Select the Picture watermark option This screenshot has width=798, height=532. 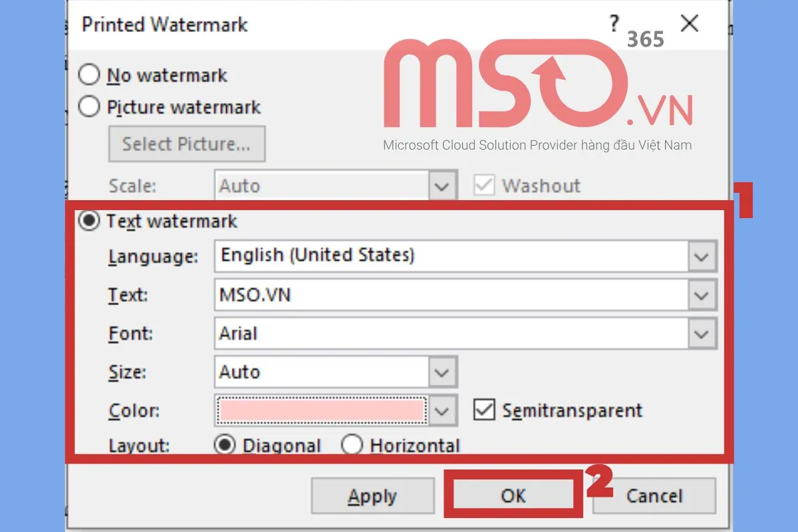click(89, 107)
